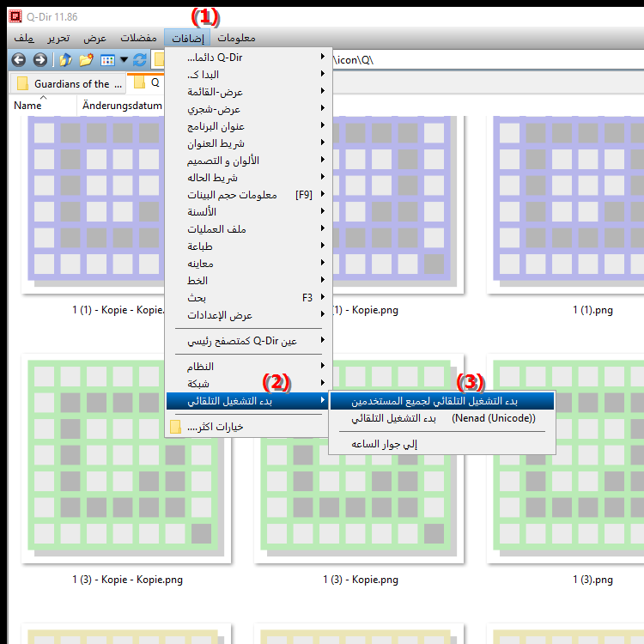This screenshot has height=644, width=644.
Task: Open the مفضلات (Favorites) menu
Action: (138, 38)
